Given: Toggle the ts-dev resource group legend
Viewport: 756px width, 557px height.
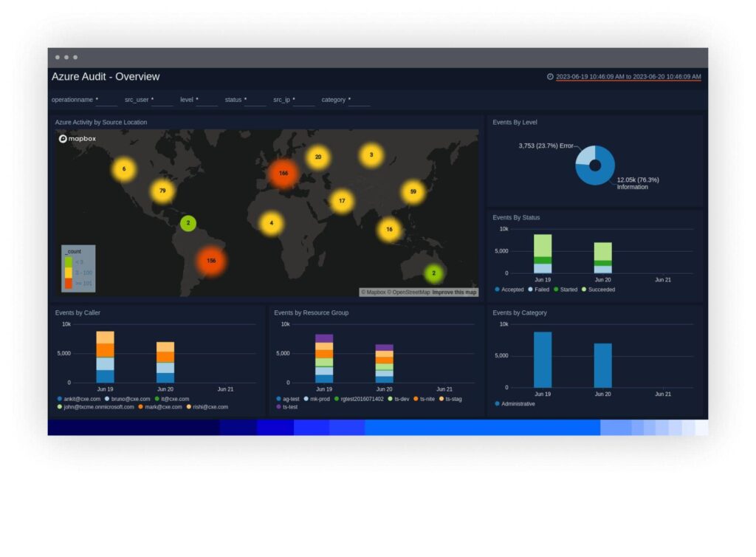Looking at the screenshot, I should pyautogui.click(x=399, y=400).
